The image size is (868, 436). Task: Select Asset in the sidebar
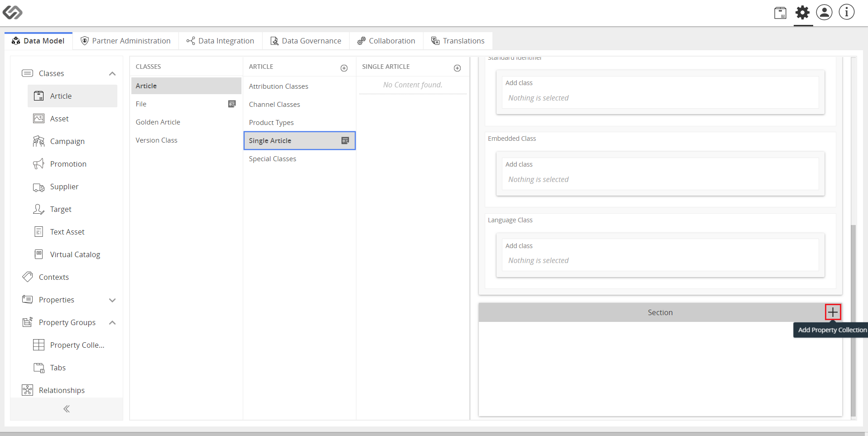[72, 119]
